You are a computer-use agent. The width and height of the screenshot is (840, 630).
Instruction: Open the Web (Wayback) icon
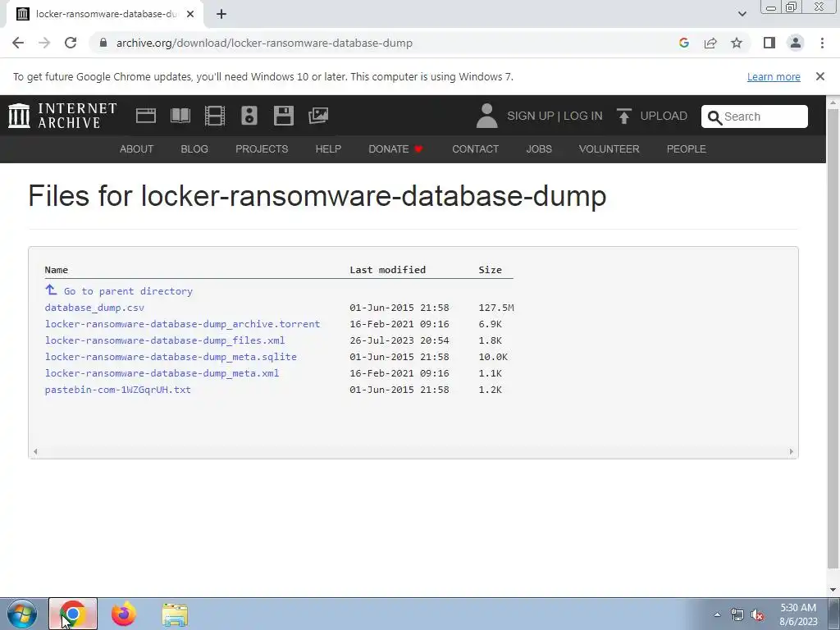click(146, 116)
